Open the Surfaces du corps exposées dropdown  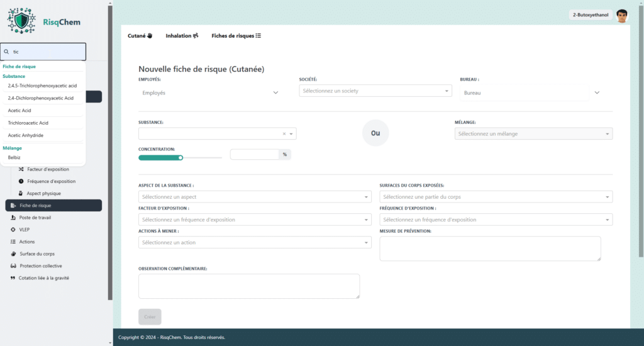(x=496, y=197)
